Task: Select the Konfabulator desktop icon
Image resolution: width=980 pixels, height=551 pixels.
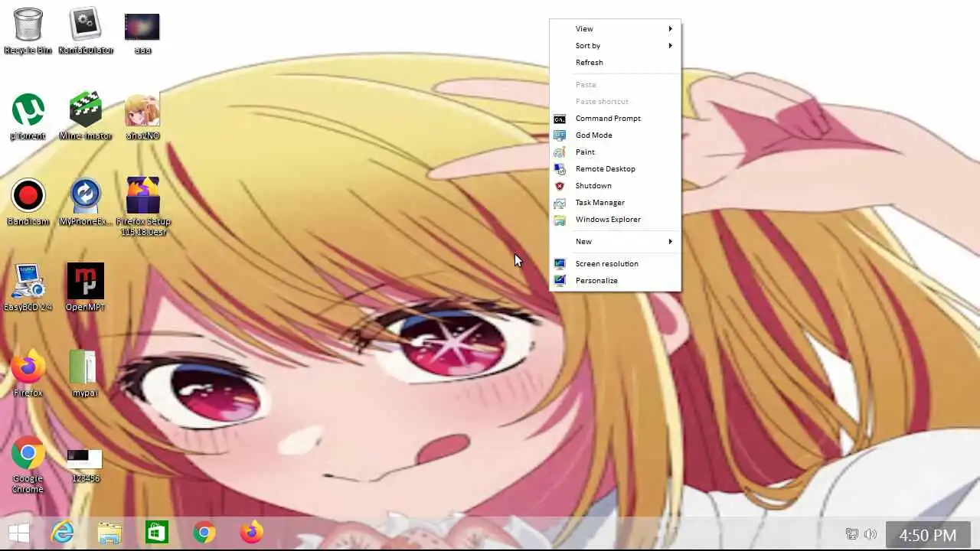Action: click(x=86, y=31)
